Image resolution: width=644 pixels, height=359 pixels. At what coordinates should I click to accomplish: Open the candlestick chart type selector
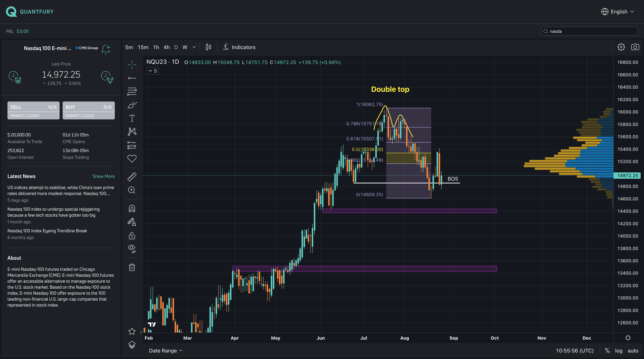coord(209,47)
